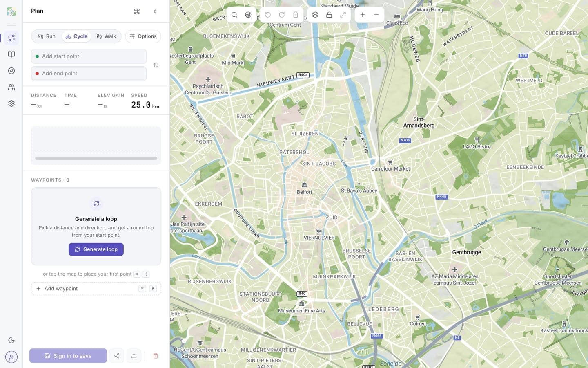Click the Add end point field
Image resolution: width=588 pixels, height=368 pixels.
point(89,74)
